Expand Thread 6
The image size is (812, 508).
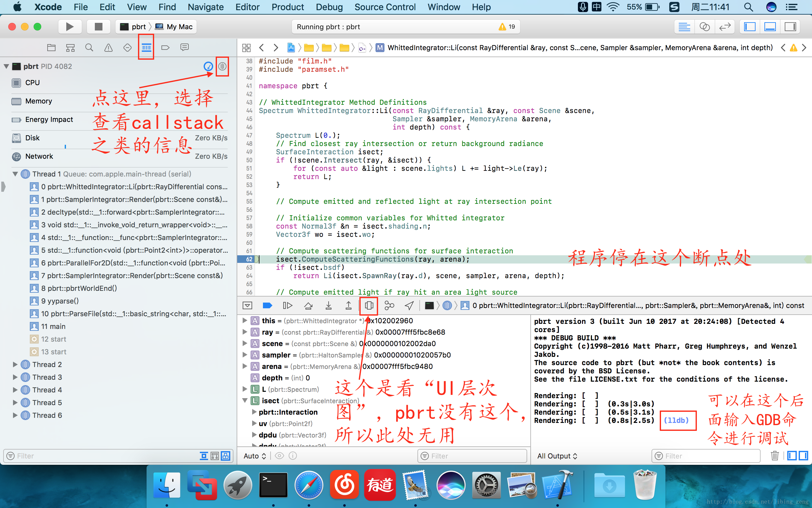[15, 415]
